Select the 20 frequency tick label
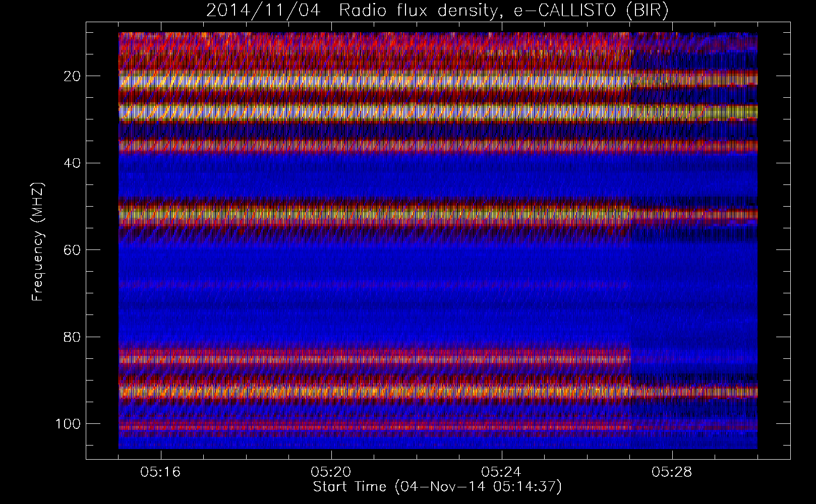The width and height of the screenshot is (816, 504). [x=71, y=76]
